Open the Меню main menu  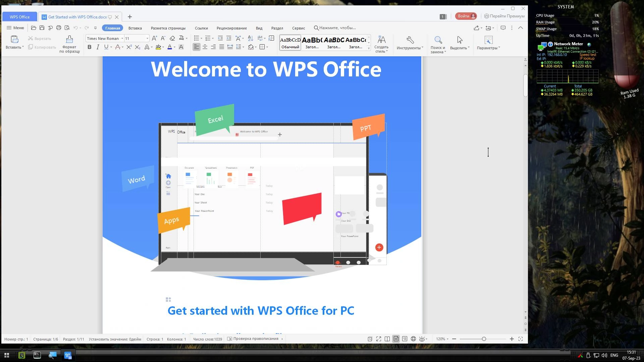tap(15, 28)
